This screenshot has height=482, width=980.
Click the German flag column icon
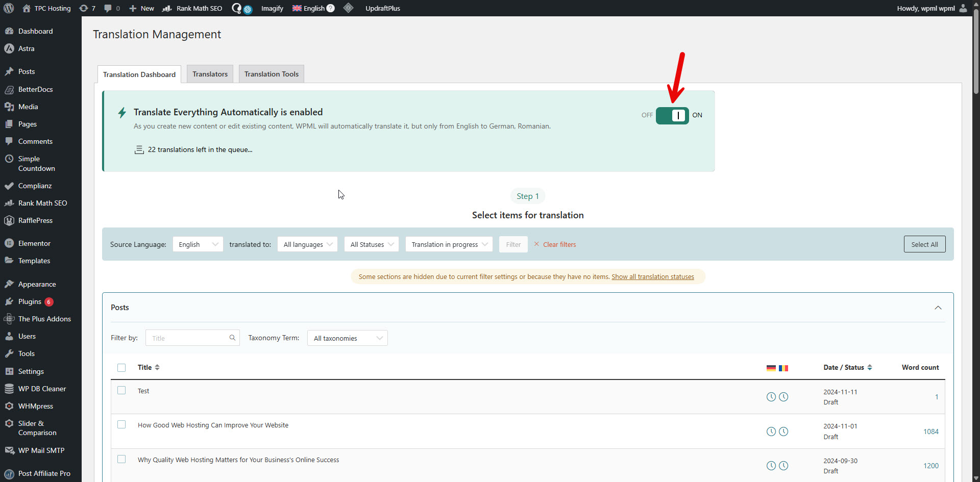[x=771, y=368]
